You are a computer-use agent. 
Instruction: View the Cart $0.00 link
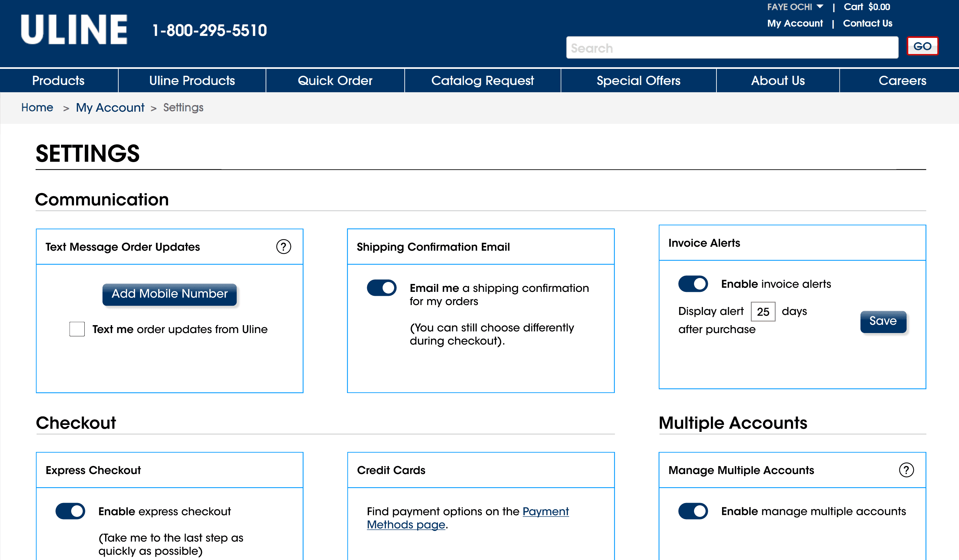point(866,7)
